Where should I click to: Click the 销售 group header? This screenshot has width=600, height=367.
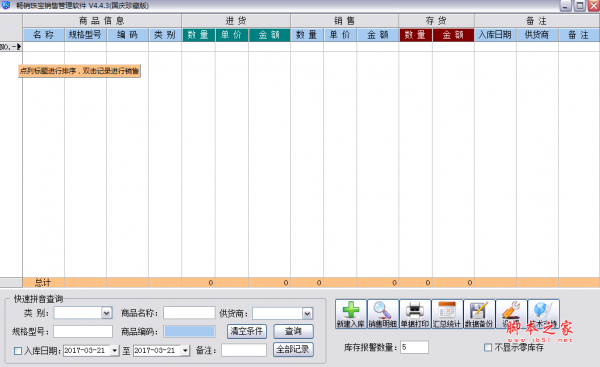[x=344, y=21]
